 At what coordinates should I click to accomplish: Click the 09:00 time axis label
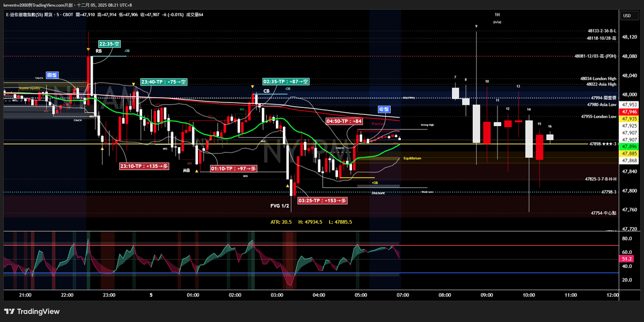487,295
